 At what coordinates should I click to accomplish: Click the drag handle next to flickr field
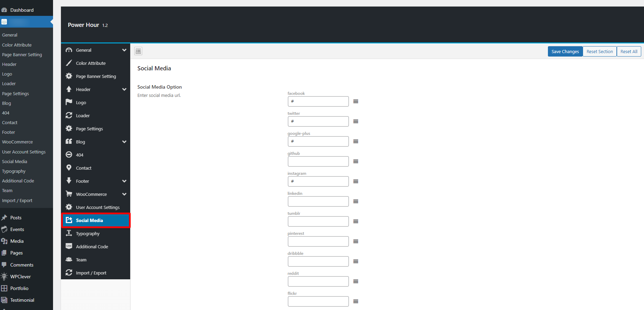[x=356, y=301]
